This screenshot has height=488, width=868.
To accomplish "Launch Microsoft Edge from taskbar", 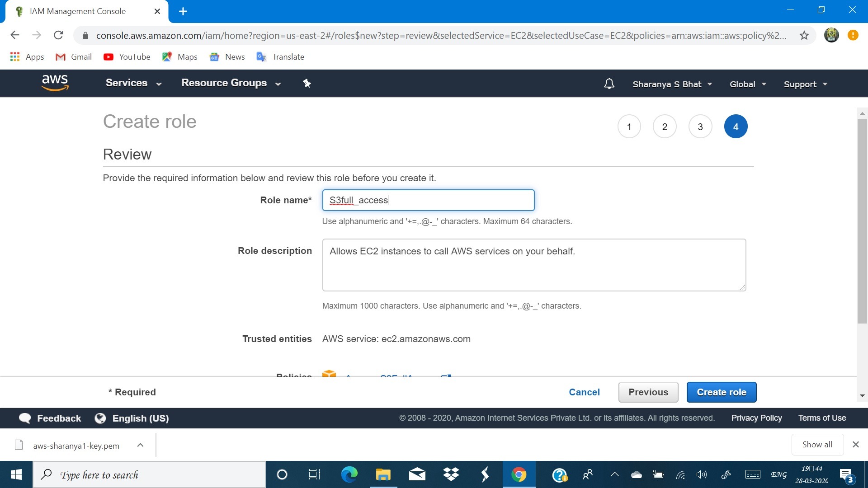I will point(349,474).
